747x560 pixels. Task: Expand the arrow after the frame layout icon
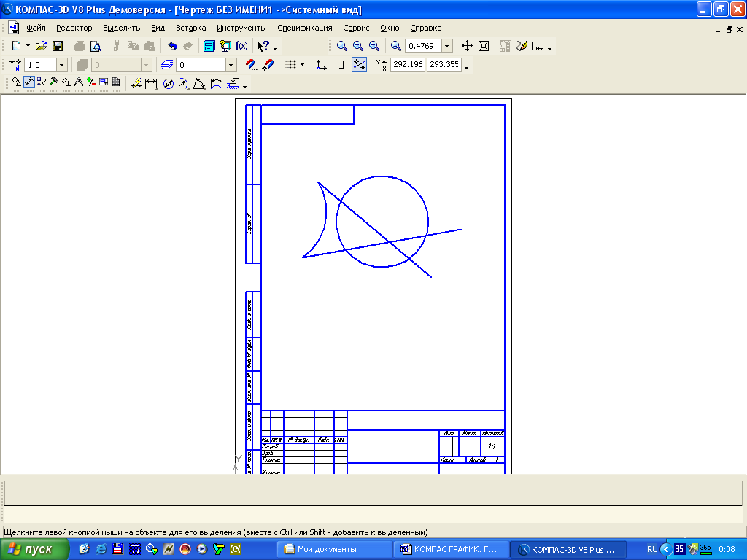pyautogui.click(x=549, y=49)
